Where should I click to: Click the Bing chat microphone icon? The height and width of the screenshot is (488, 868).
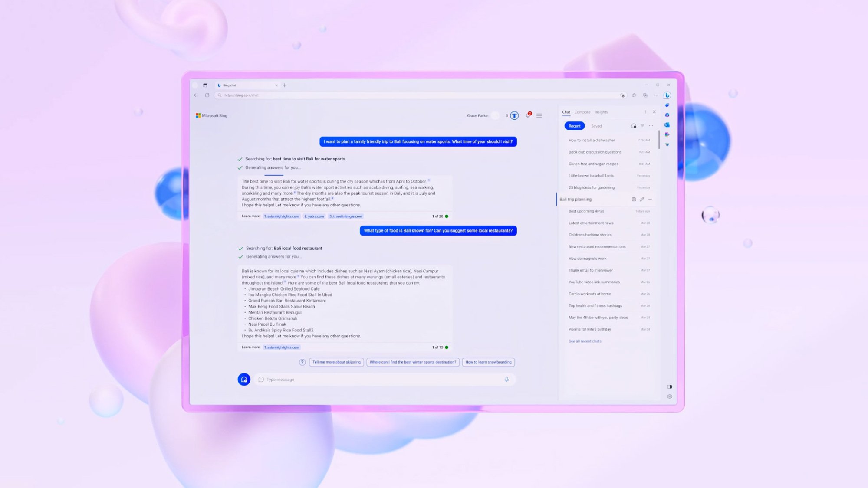coord(507,378)
